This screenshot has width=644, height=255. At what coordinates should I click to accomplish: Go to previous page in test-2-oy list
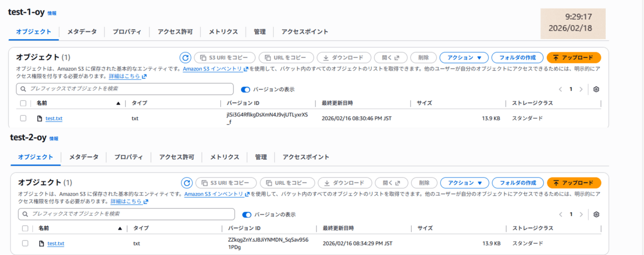[561, 214]
